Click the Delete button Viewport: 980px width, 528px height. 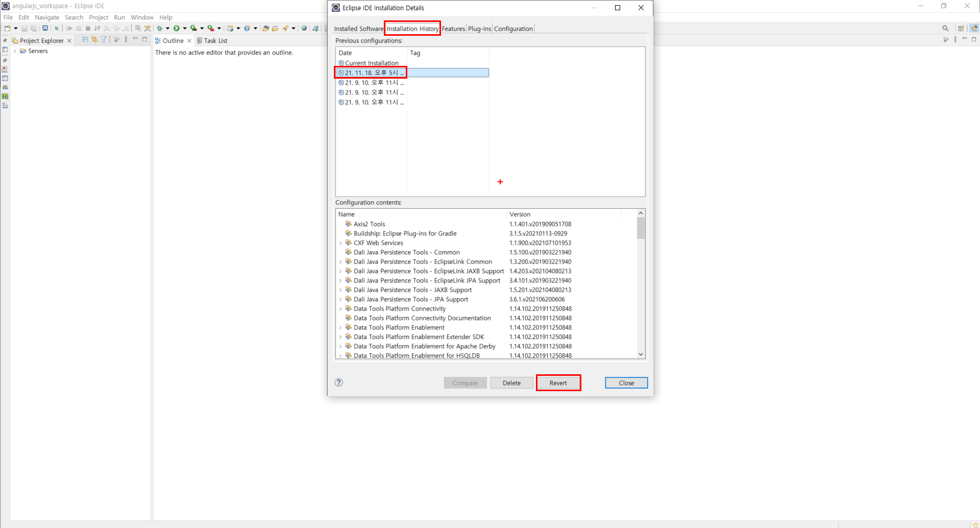tap(511, 383)
